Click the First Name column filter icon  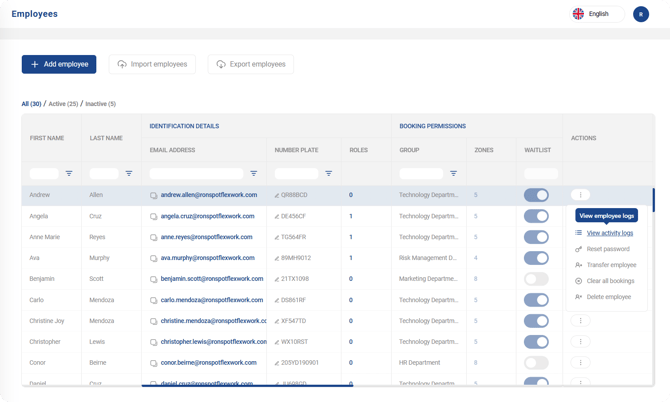69,173
